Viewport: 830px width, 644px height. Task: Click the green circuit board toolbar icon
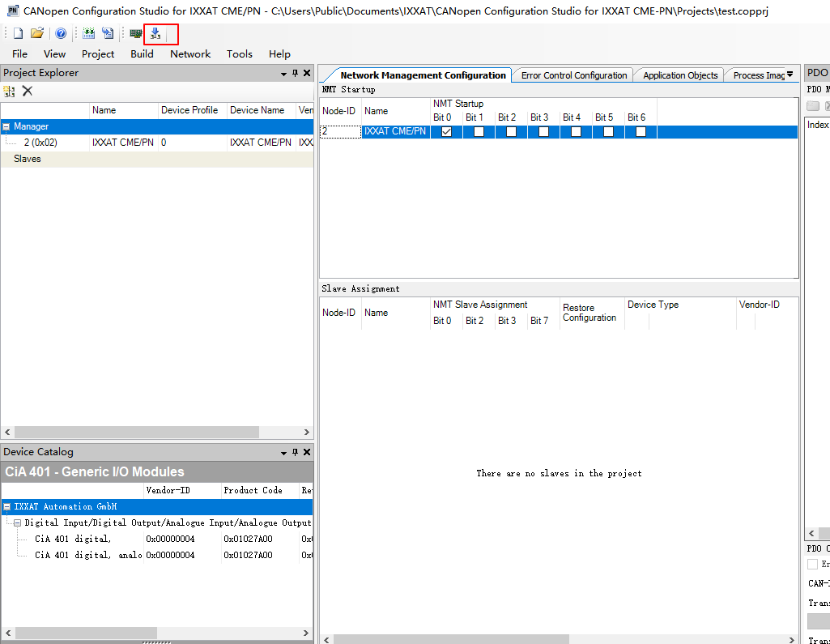pos(136,34)
